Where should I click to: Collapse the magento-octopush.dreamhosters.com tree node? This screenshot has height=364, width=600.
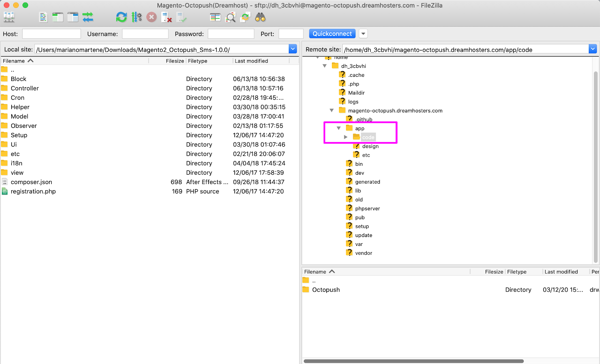tap(332, 111)
